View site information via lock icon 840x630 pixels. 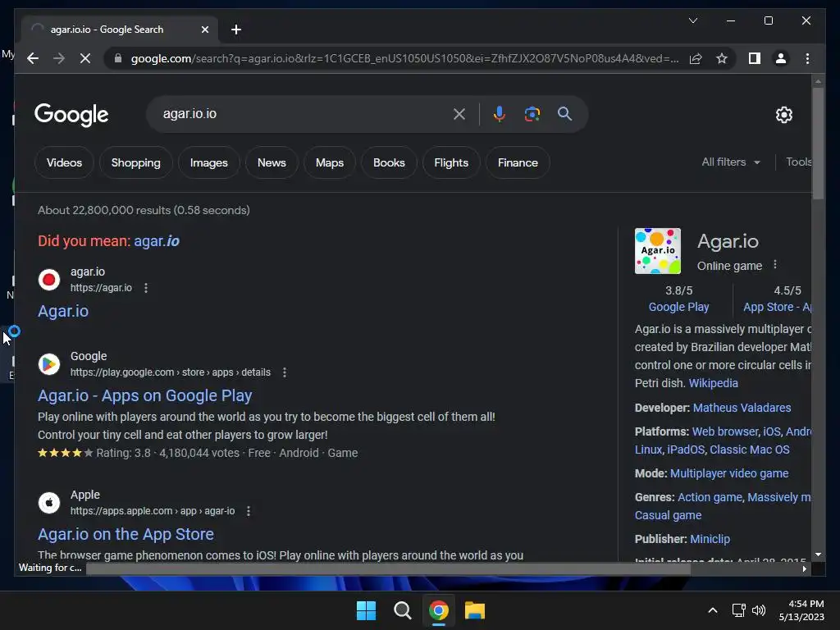[x=118, y=58]
